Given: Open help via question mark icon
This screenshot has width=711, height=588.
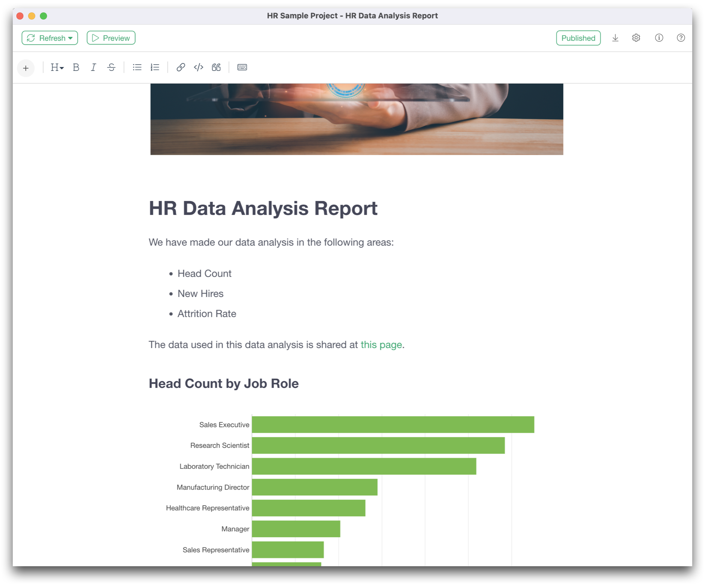Looking at the screenshot, I should pyautogui.click(x=681, y=38).
